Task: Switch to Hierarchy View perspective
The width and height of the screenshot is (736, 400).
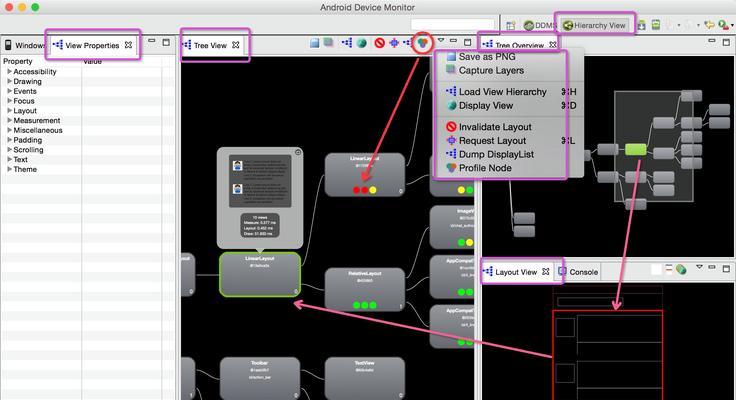Action: [594, 25]
